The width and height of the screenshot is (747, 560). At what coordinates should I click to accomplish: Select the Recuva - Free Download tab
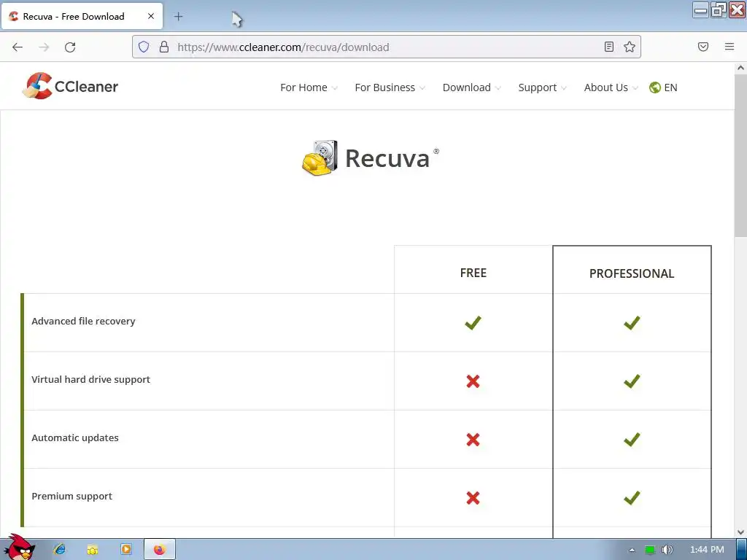82,16
